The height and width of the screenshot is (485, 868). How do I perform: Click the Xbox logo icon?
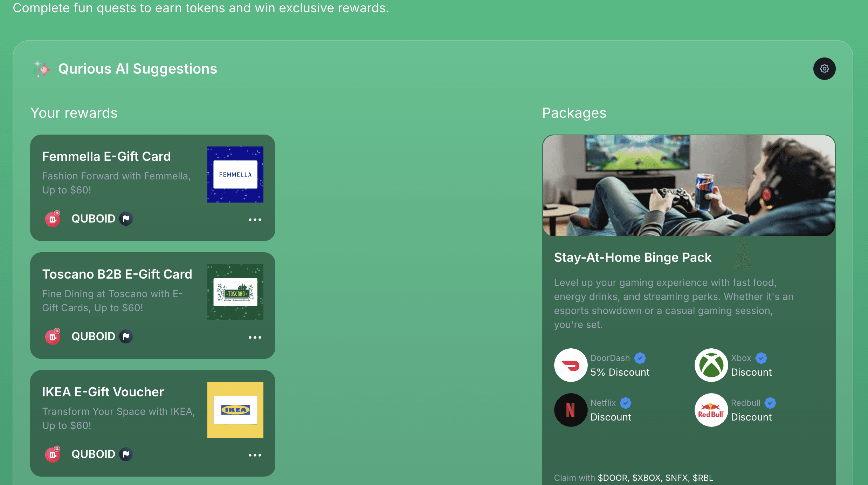point(711,365)
